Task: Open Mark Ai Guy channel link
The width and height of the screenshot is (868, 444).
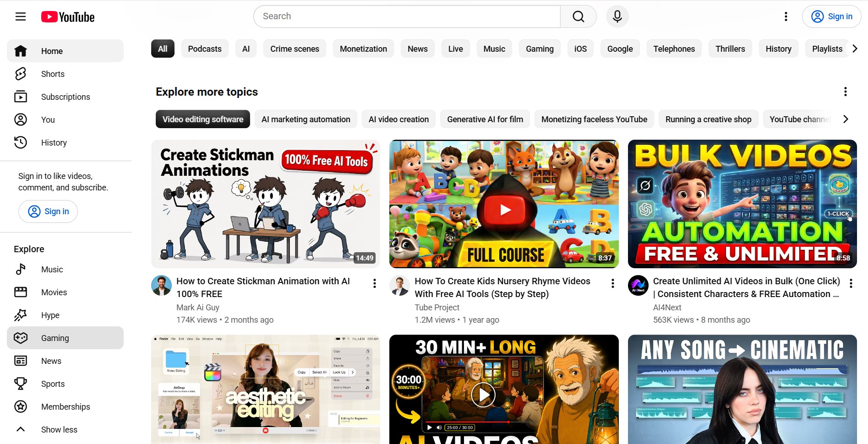Action: 198,308
